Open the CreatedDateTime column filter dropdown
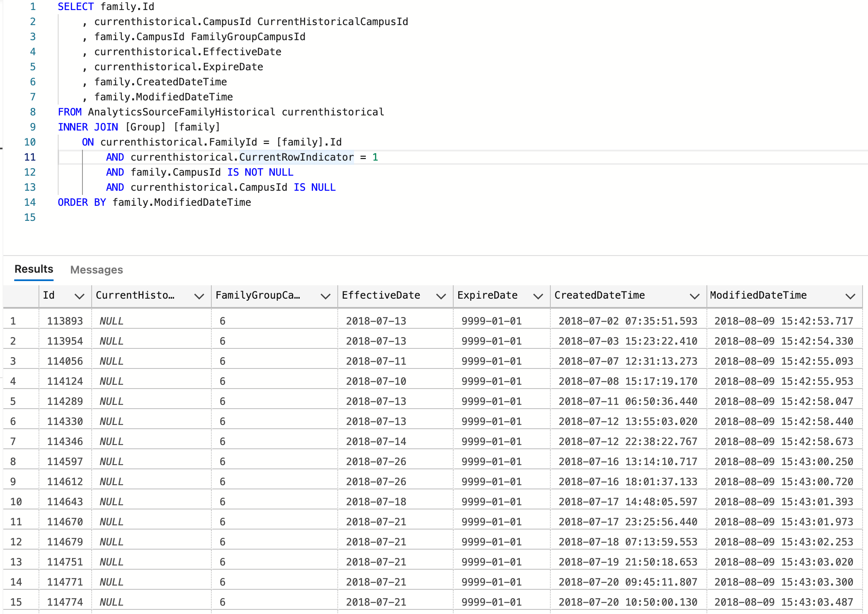The image size is (868, 614). click(x=693, y=296)
